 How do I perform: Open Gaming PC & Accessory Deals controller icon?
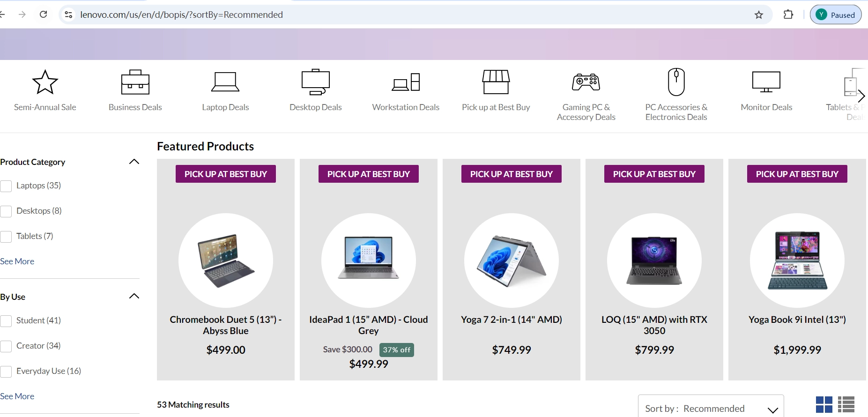pyautogui.click(x=586, y=82)
